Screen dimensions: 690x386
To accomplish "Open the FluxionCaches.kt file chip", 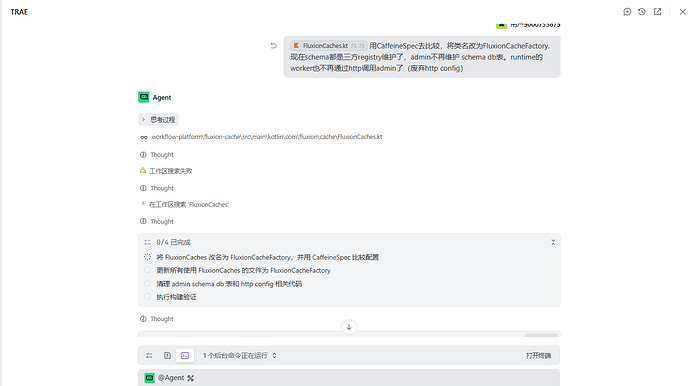I will pyautogui.click(x=329, y=46).
